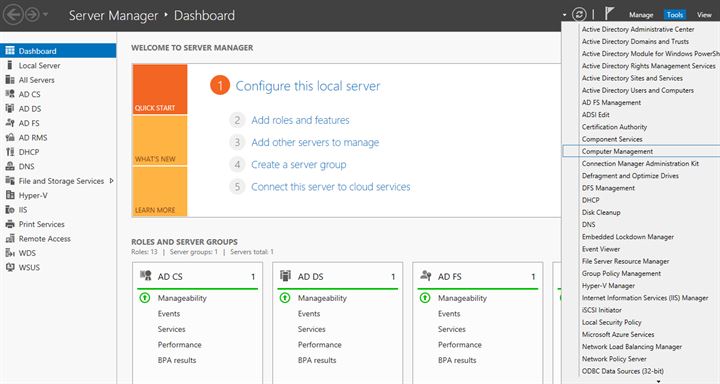The image size is (720, 384).
Task: Click the AD DS tile header icon
Action: coord(286,276)
